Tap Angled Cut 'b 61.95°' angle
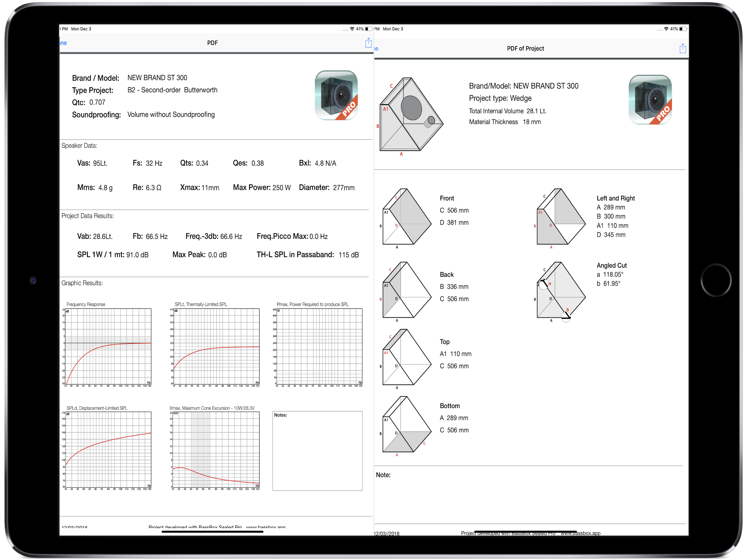Screen dimensions: 747x560 tap(609, 284)
